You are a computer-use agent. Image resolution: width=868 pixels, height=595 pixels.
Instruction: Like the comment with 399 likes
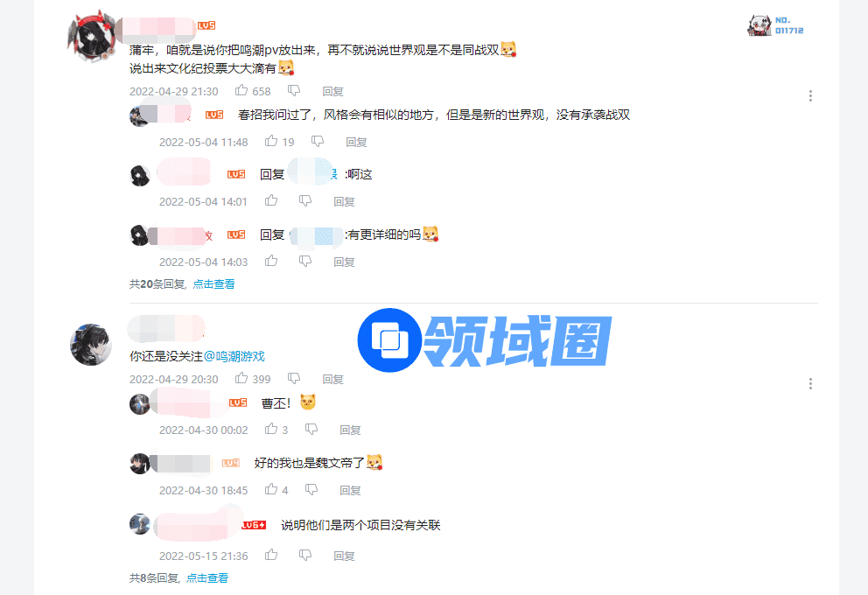tap(241, 378)
